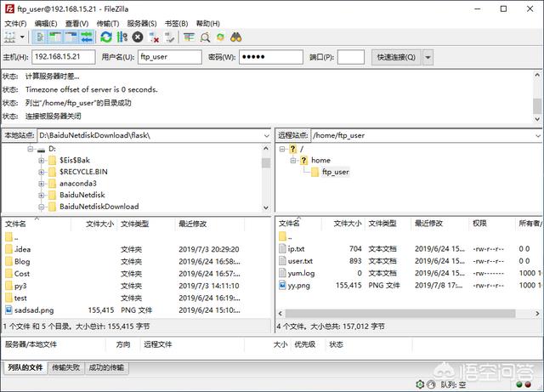The width and height of the screenshot is (544, 392).
Task: Toggle synchronized browsing
Action: 220,37
